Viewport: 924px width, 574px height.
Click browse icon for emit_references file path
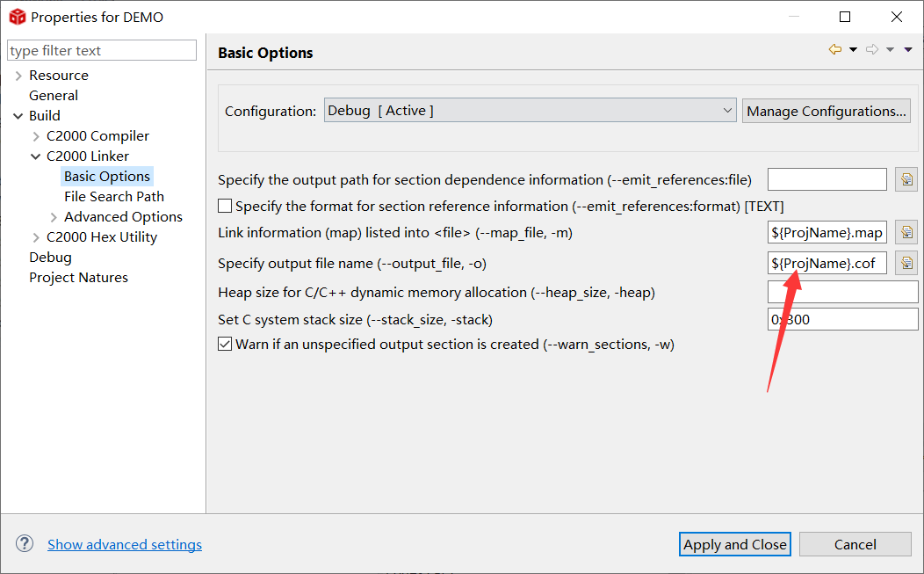click(x=906, y=179)
